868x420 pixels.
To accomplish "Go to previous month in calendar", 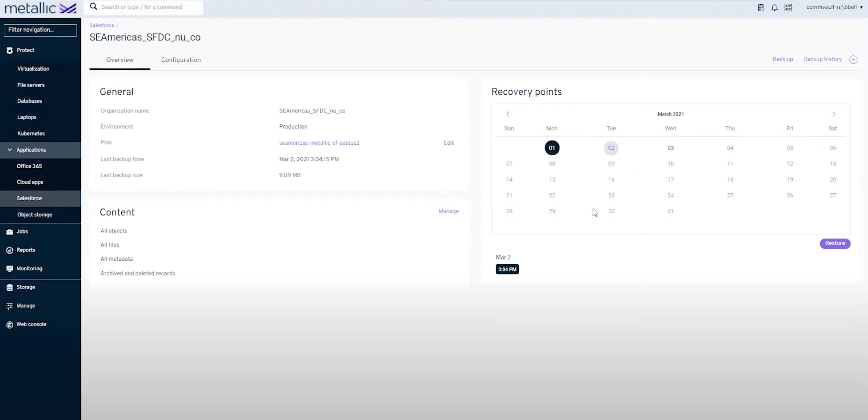I will point(508,114).
